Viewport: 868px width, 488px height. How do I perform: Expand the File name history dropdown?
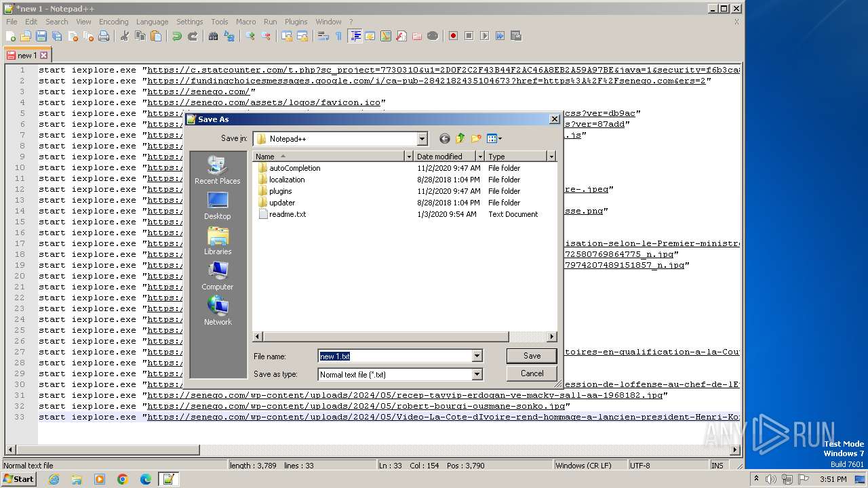[x=477, y=356]
